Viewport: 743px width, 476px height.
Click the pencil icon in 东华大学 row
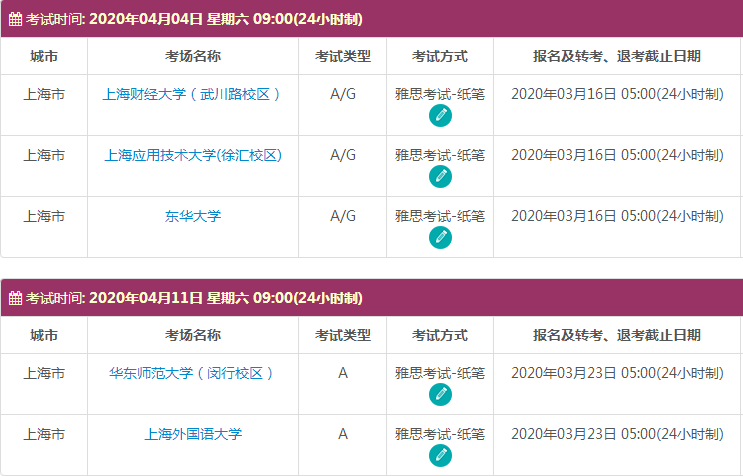440,238
